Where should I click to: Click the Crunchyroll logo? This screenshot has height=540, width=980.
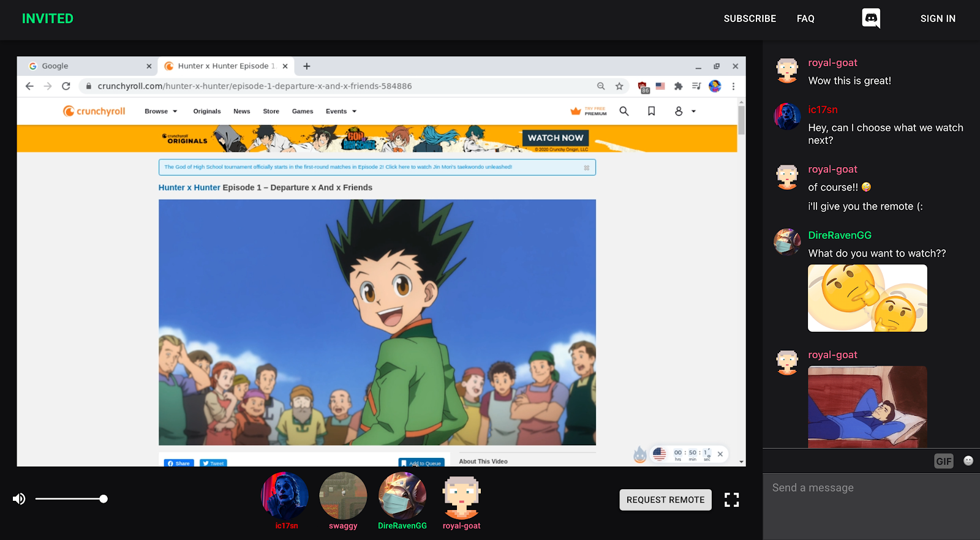point(94,111)
